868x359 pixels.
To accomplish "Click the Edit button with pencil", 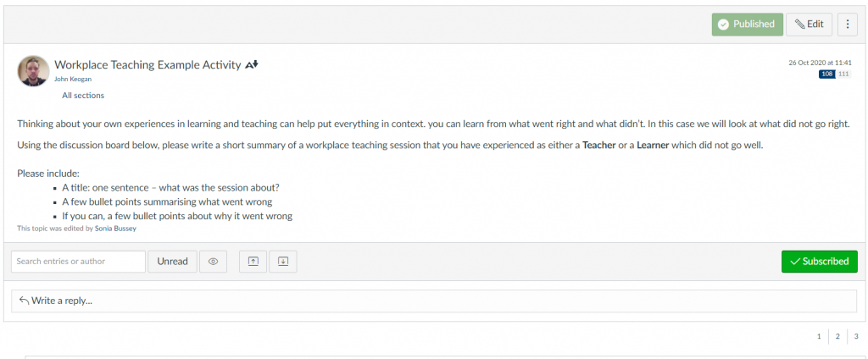I will pos(809,25).
